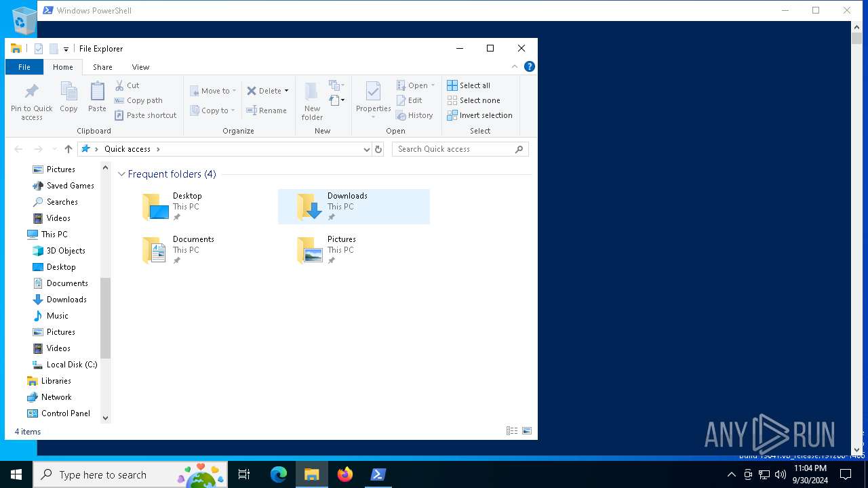Click the Copy ribbon button
This screenshot has width=868, height=488.
(x=68, y=98)
